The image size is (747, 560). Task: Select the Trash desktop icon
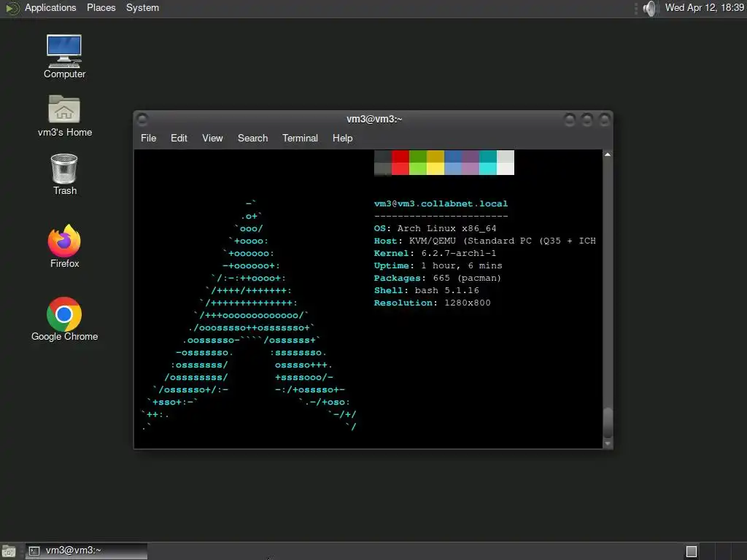[x=64, y=174]
